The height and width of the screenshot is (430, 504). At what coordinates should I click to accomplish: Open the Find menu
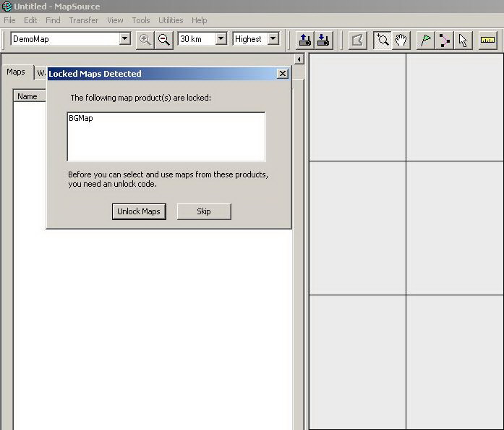pyautogui.click(x=53, y=20)
